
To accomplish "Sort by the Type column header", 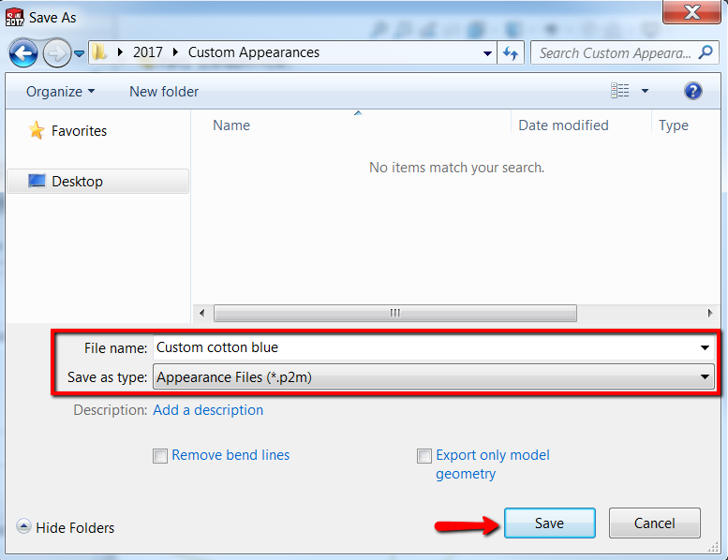I will click(x=674, y=125).
